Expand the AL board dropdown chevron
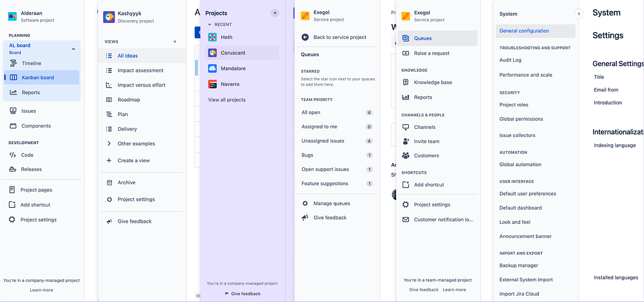The image size is (644, 302). [x=74, y=48]
